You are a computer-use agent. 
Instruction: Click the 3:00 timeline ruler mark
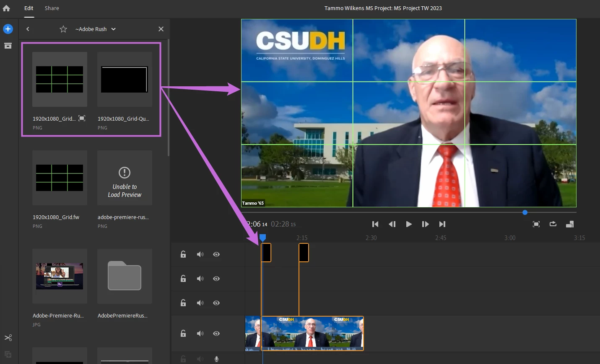coord(510,238)
